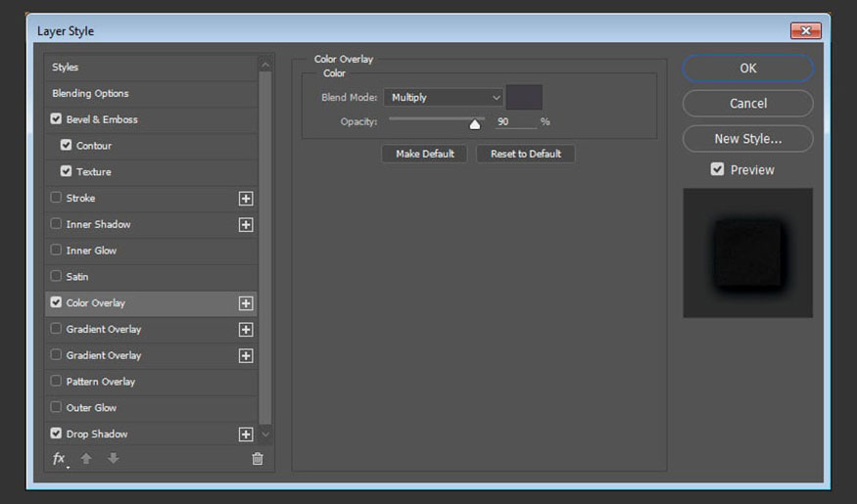Image resolution: width=857 pixels, height=504 pixels.
Task: Open Blending Options section
Action: point(151,93)
